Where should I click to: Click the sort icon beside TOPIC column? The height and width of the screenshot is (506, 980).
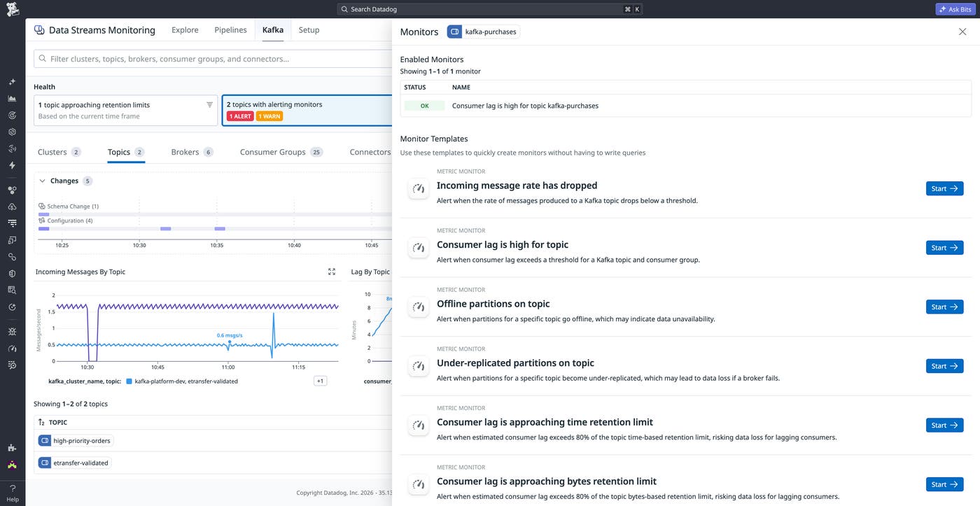41,423
